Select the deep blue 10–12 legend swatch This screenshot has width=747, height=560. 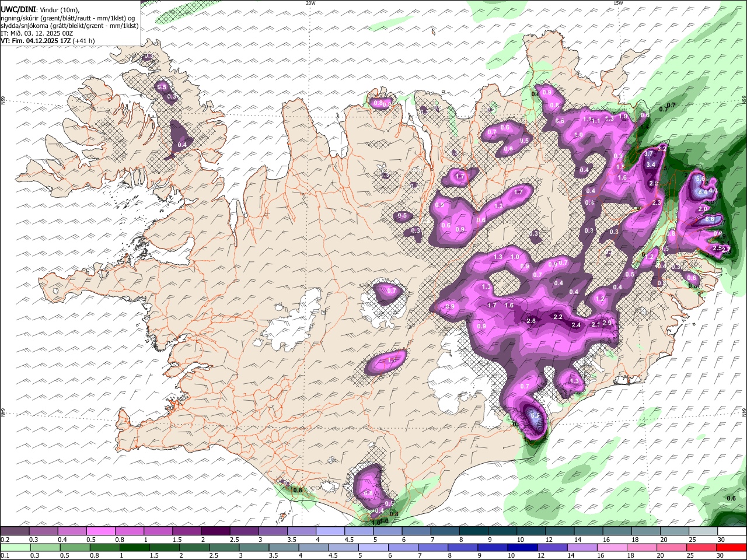(x=522, y=547)
